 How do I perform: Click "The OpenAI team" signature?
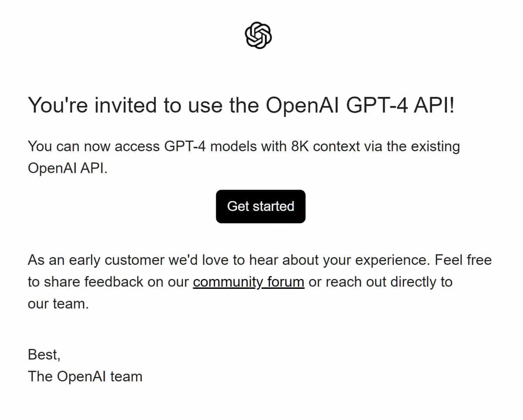point(85,376)
